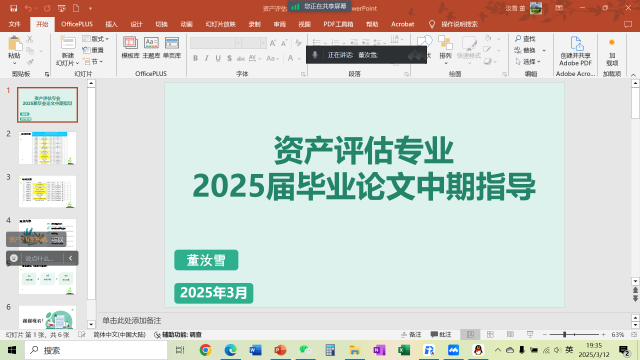
Task: Click the zoom slider in status bar
Action: (574, 335)
